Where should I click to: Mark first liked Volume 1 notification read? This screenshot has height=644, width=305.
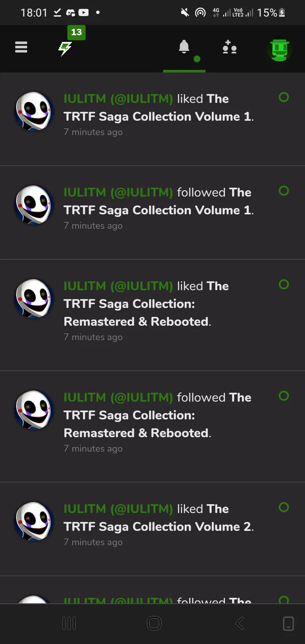284,97
